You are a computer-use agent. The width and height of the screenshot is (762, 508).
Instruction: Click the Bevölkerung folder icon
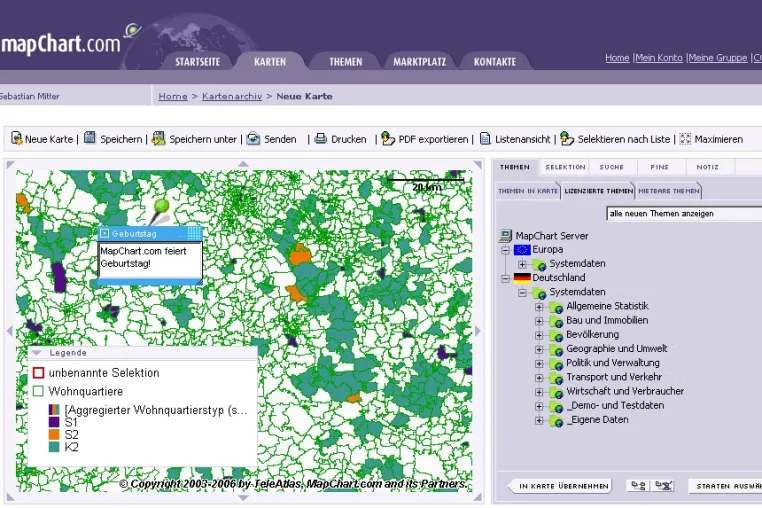tap(556, 335)
